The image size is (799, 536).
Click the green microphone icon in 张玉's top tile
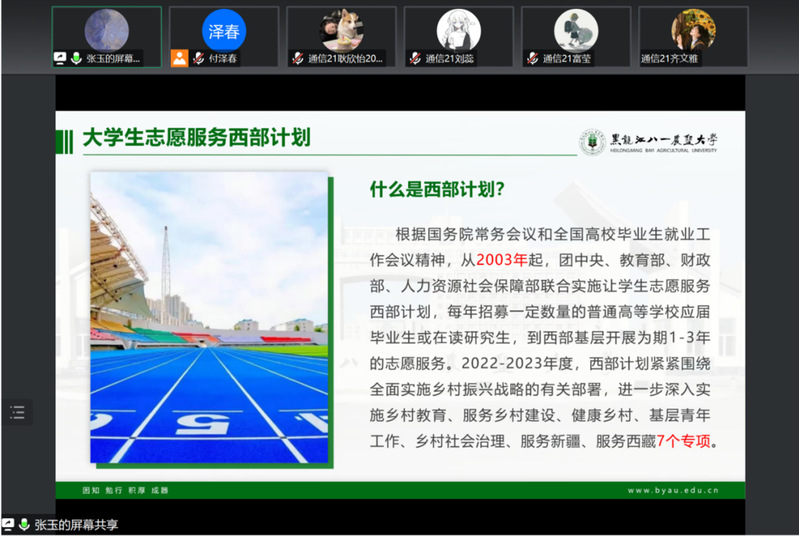pyautogui.click(x=76, y=59)
